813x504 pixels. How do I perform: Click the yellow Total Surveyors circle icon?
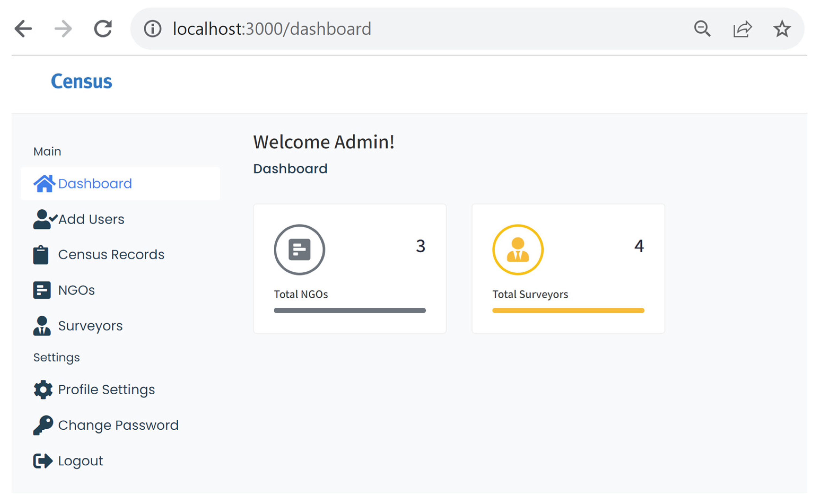518,250
